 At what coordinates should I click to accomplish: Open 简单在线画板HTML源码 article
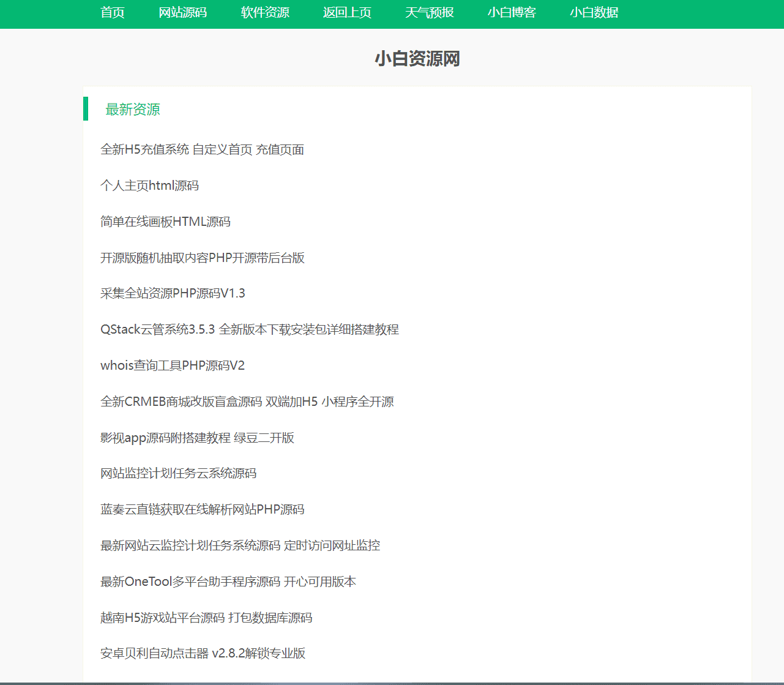pos(166,222)
